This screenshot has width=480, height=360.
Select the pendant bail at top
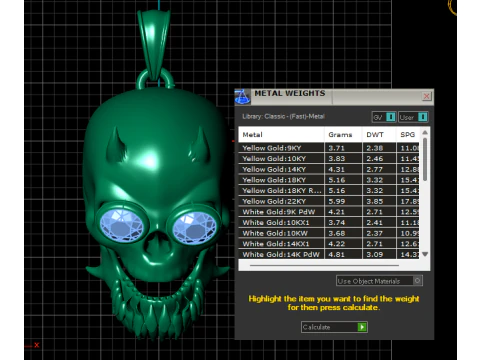(154, 42)
